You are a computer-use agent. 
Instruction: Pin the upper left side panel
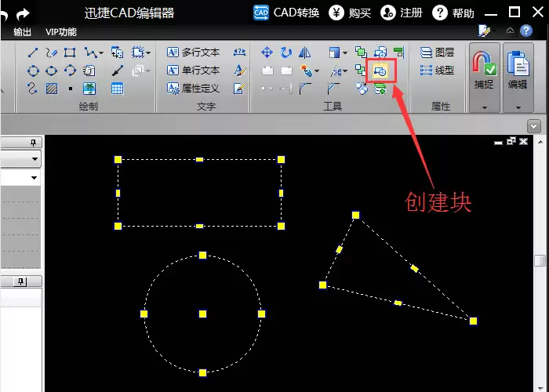coord(33,142)
